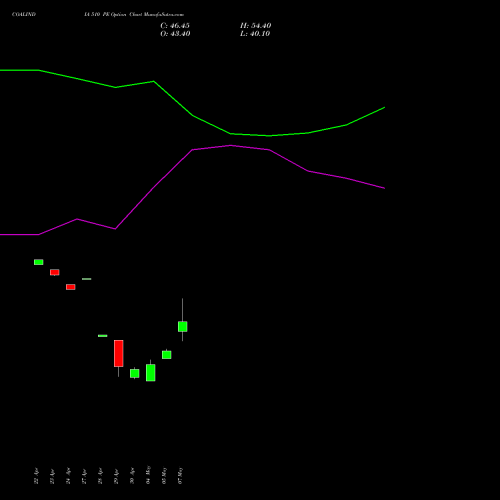The height and width of the screenshot is (500, 500).
Task: Click the 07 May date axis label
Action: [x=180, y=475]
